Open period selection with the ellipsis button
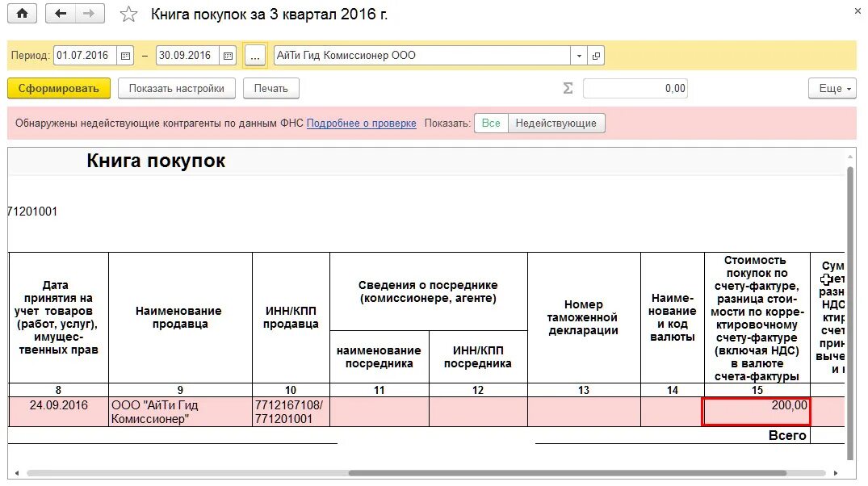Image resolution: width=868 pixels, height=486 pixels. tap(254, 56)
